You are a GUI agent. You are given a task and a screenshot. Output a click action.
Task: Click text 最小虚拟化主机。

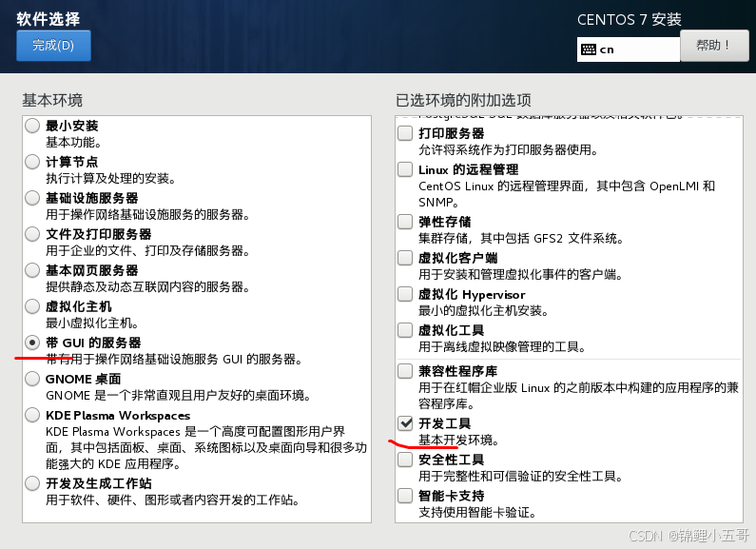(92, 324)
